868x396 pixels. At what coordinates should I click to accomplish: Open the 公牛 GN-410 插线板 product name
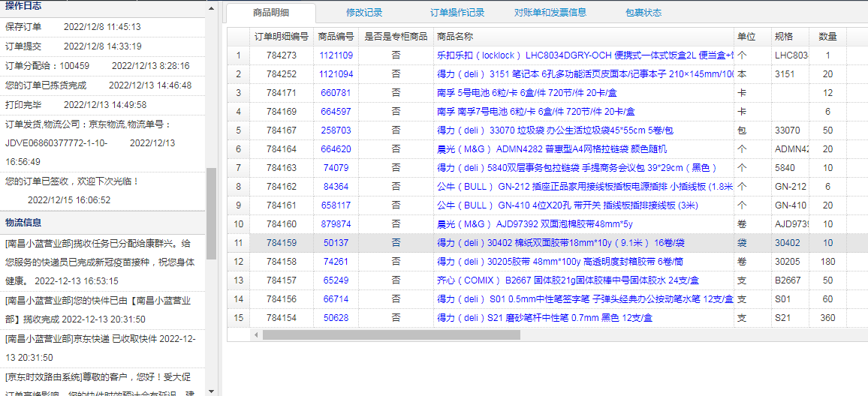click(568, 205)
